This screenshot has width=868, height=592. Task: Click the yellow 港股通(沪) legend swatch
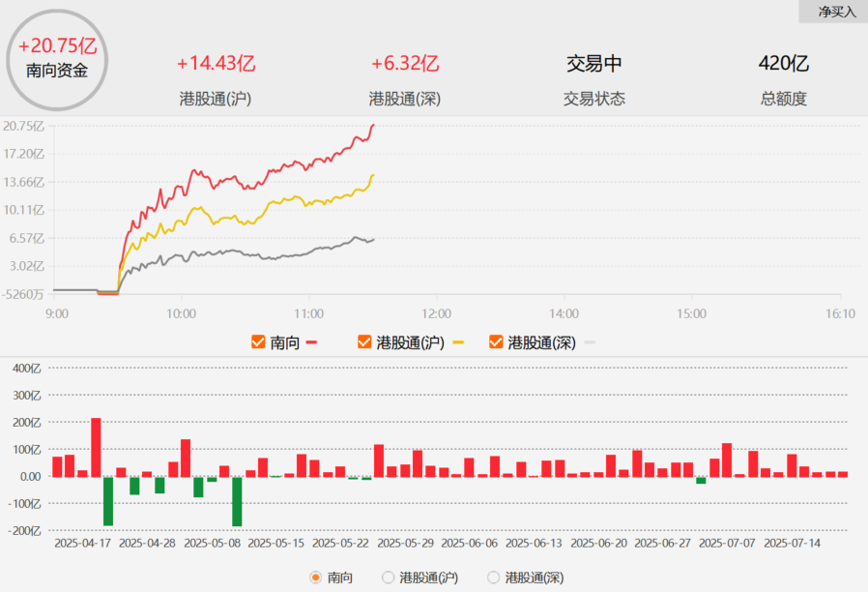click(458, 342)
